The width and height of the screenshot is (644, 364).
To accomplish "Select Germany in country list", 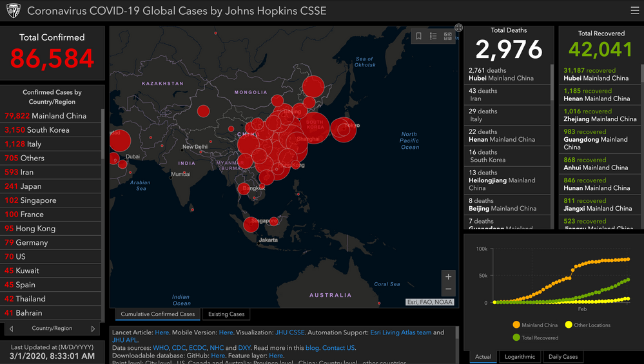I will point(51,242).
